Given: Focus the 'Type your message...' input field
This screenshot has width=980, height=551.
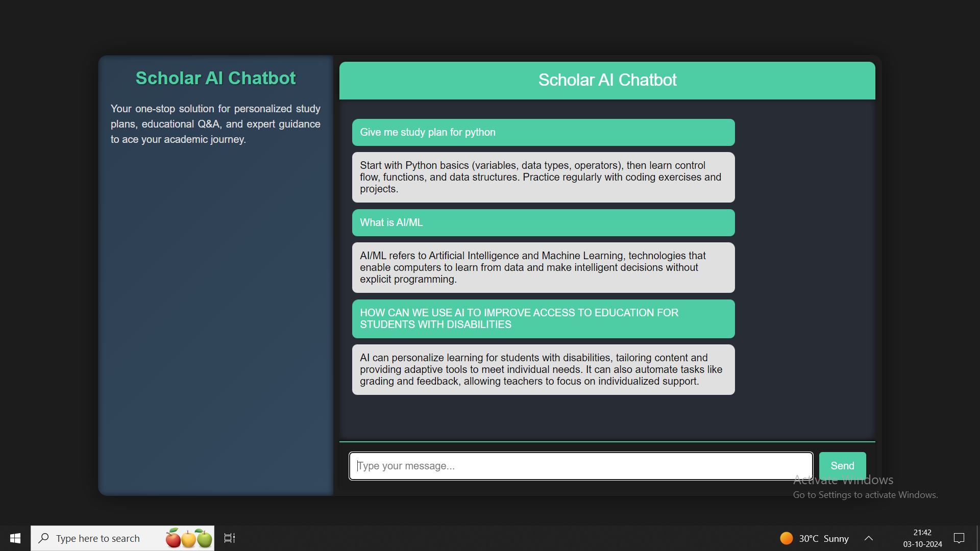Looking at the screenshot, I should click(580, 466).
